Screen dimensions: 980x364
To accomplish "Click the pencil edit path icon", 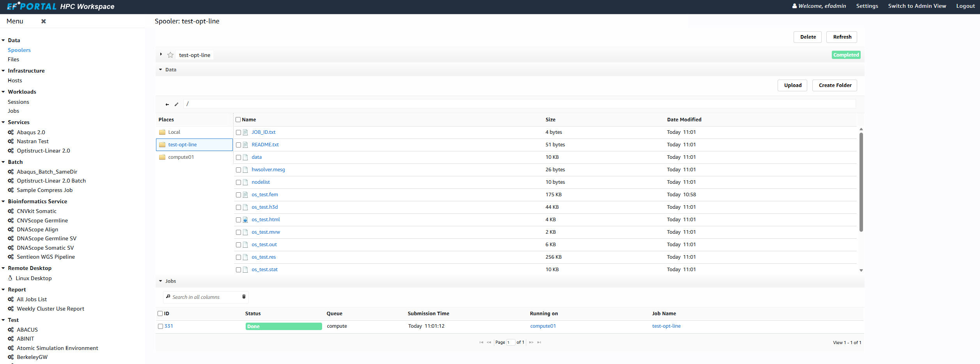I will (176, 104).
